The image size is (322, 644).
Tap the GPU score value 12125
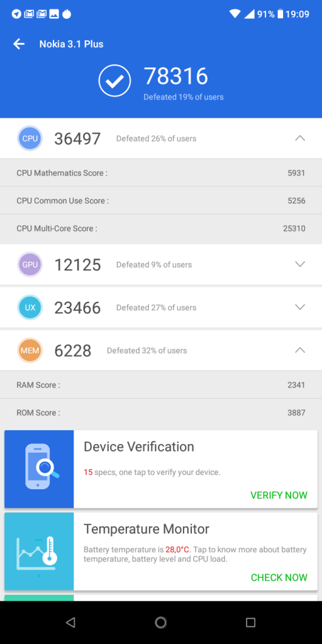[x=77, y=265]
